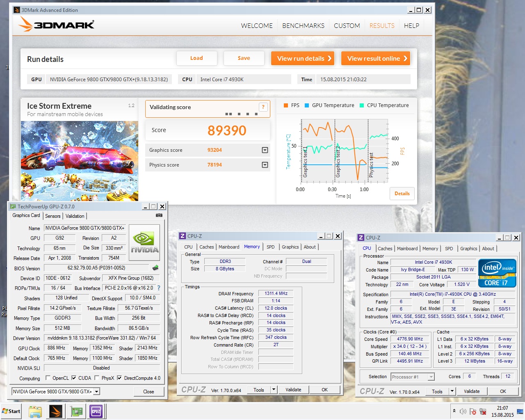
Task: Close GPU-Z with the Close button
Action: (x=148, y=392)
